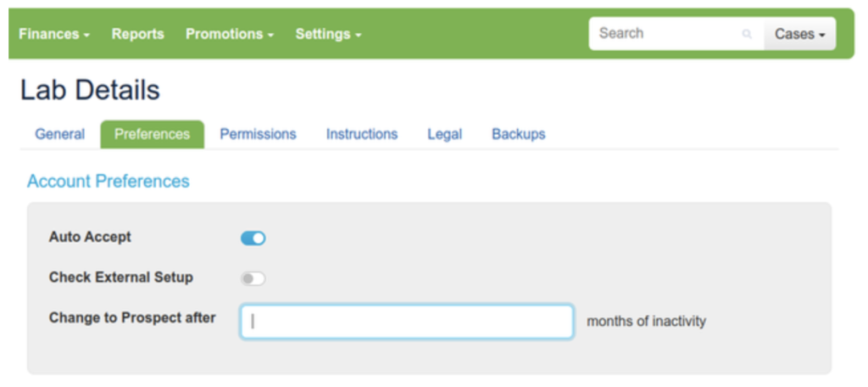Switch to the Legal tab

(444, 134)
